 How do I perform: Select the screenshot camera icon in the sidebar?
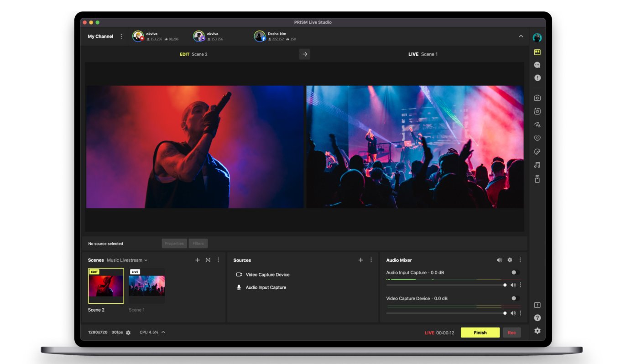click(537, 98)
